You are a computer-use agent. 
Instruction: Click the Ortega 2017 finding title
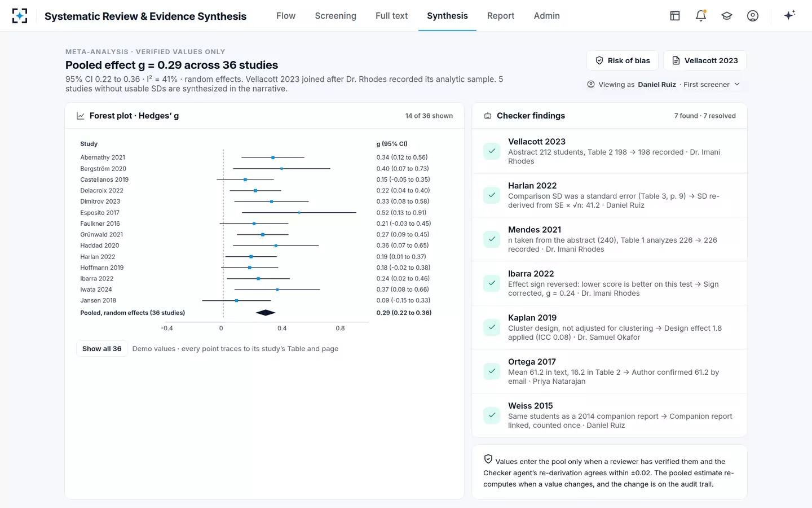coord(532,362)
